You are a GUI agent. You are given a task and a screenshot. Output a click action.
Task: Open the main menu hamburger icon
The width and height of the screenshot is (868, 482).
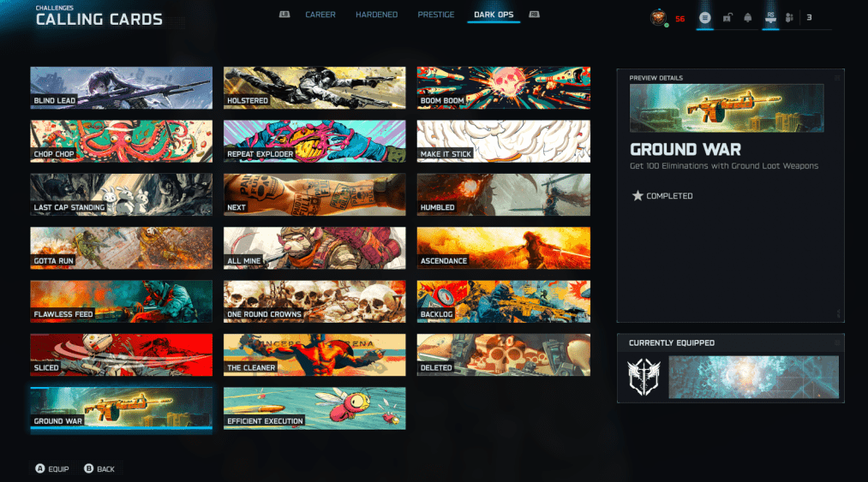[x=704, y=18]
